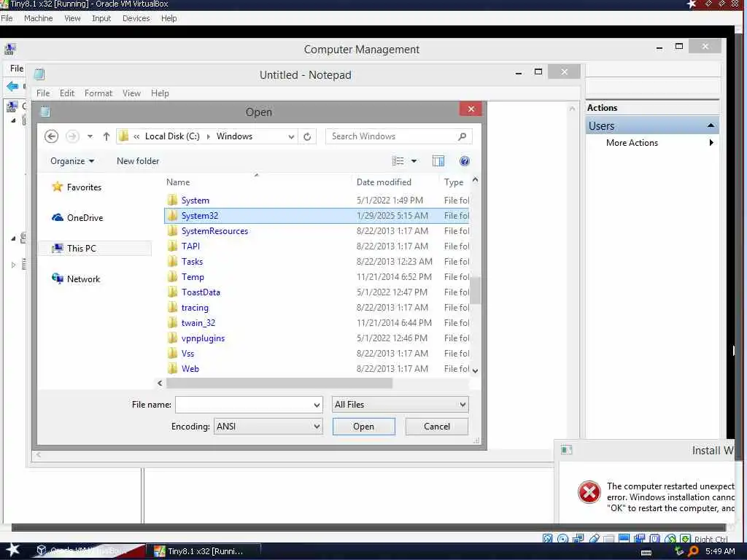The image size is (747, 560).
Task: Open Notepad View menu
Action: pos(131,93)
